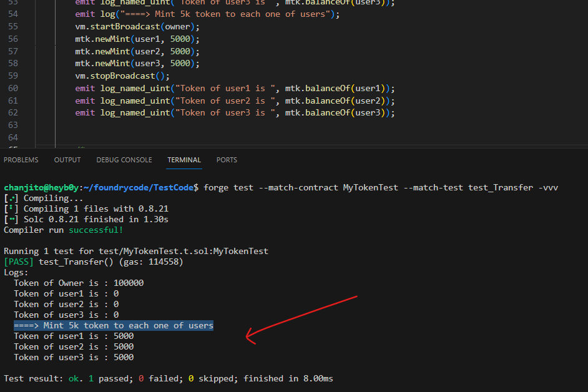The image size is (588, 392).
Task: Click emit log_named_uint user3 line 62
Action: point(235,112)
